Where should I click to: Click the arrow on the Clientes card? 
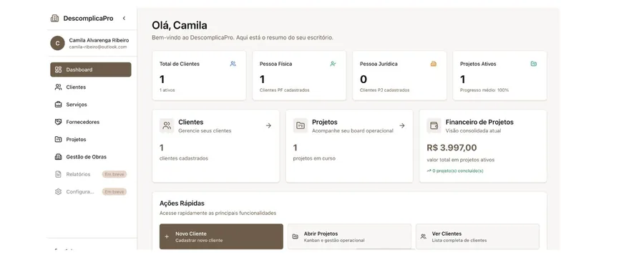(268, 125)
